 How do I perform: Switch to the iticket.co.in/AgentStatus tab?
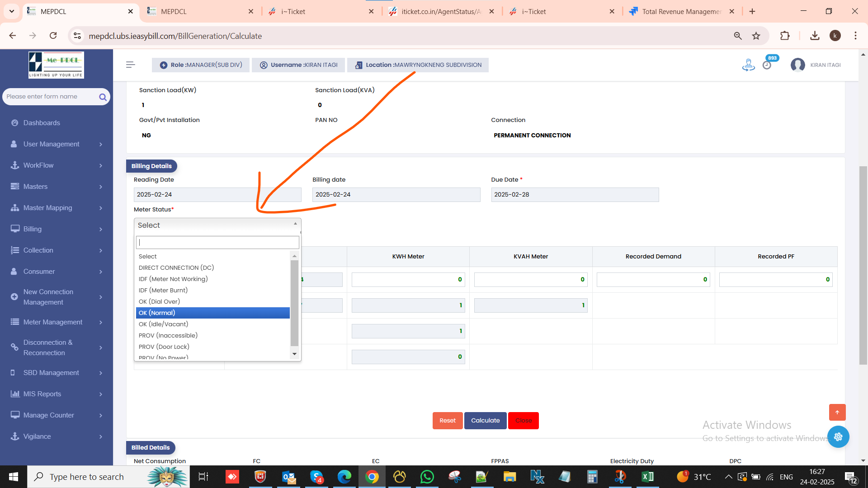(x=441, y=11)
